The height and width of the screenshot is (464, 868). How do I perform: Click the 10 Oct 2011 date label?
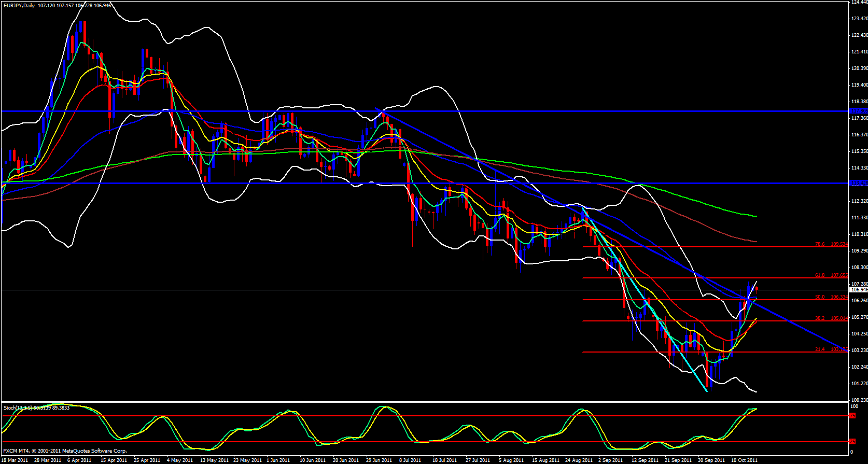pyautogui.click(x=744, y=460)
